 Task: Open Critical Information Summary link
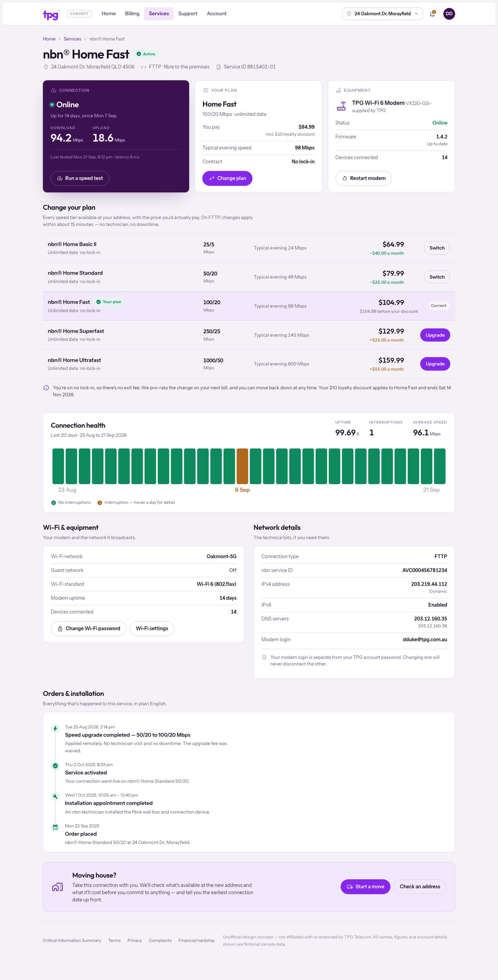tap(72, 941)
